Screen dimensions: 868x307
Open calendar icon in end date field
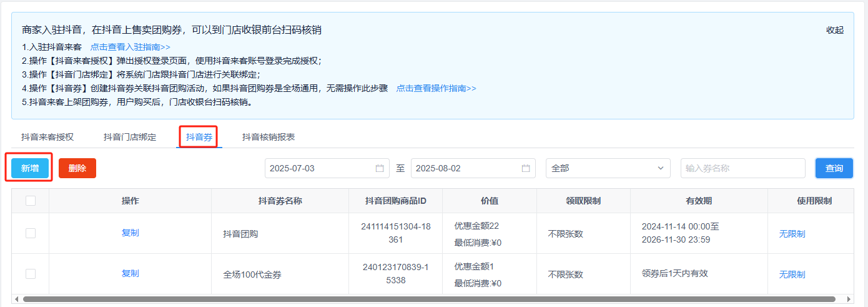526,168
